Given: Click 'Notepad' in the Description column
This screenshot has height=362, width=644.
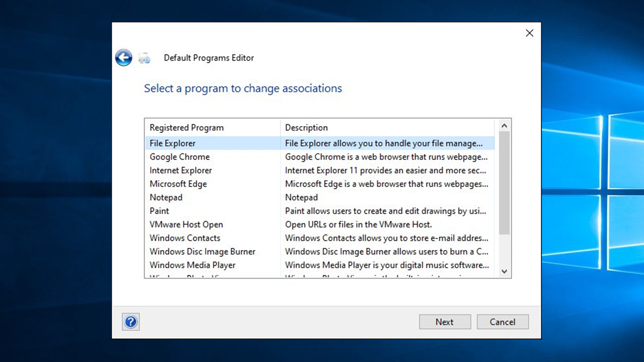Looking at the screenshot, I should [x=301, y=198].
